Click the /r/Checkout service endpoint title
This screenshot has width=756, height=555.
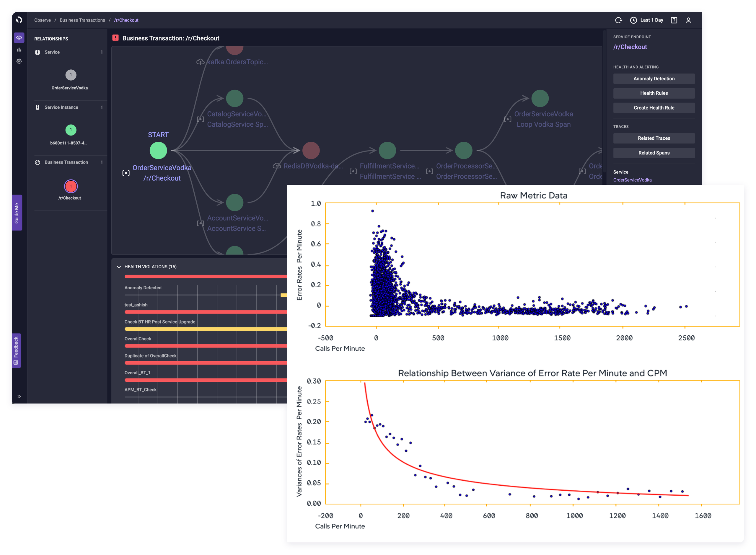point(630,47)
